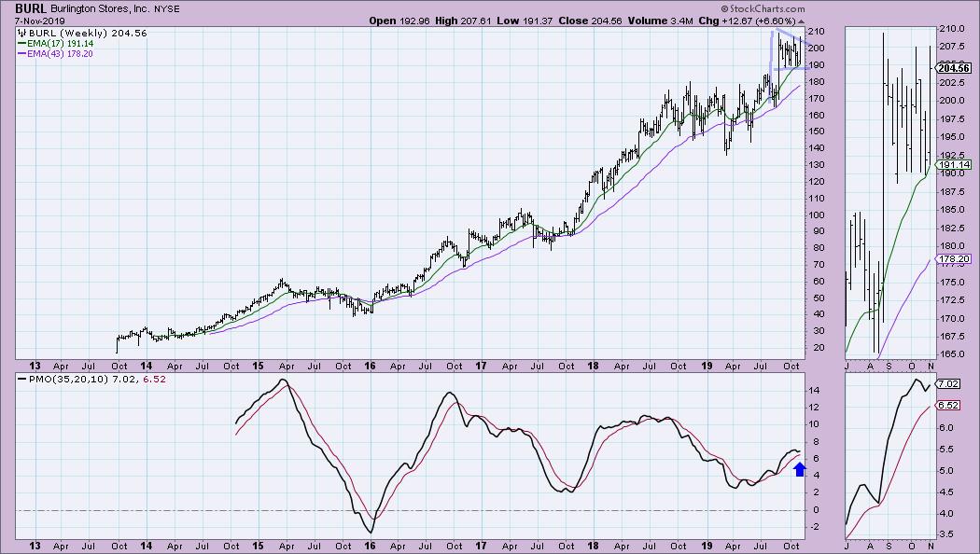Click the BURL ticker symbol in the title
Screen dimensions: 980x554
tap(31, 8)
